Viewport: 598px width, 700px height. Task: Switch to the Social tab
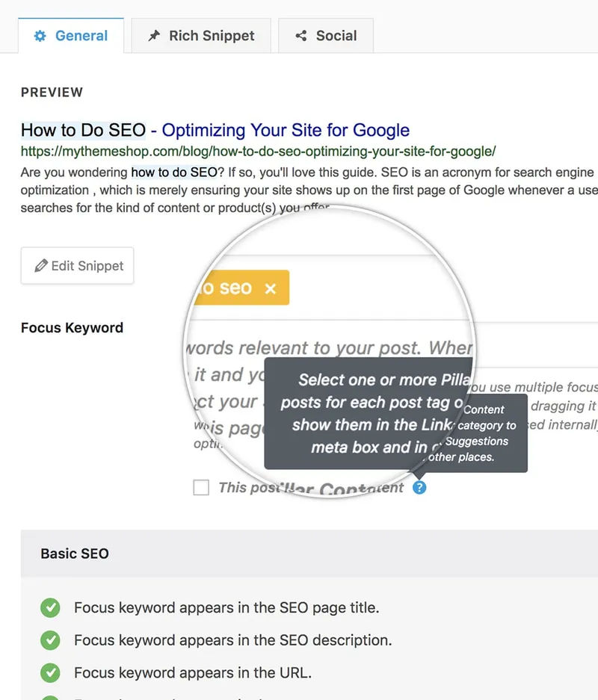click(x=325, y=35)
